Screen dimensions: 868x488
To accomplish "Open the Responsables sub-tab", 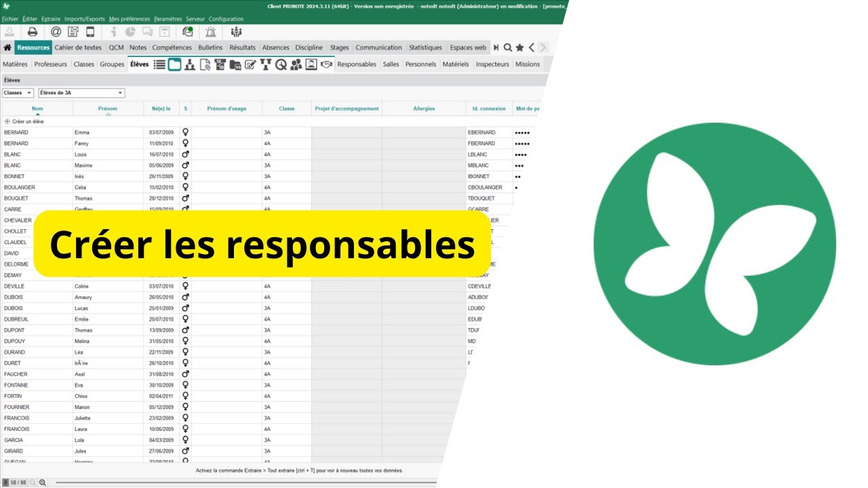I will pyautogui.click(x=357, y=64).
